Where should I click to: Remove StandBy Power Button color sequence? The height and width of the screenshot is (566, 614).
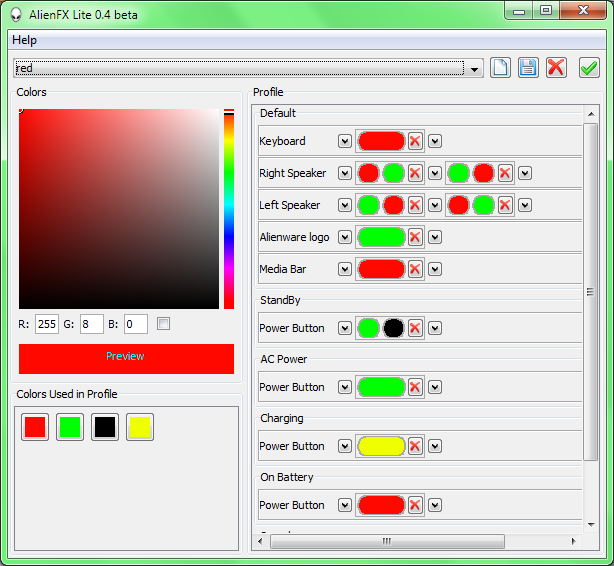[x=415, y=328]
